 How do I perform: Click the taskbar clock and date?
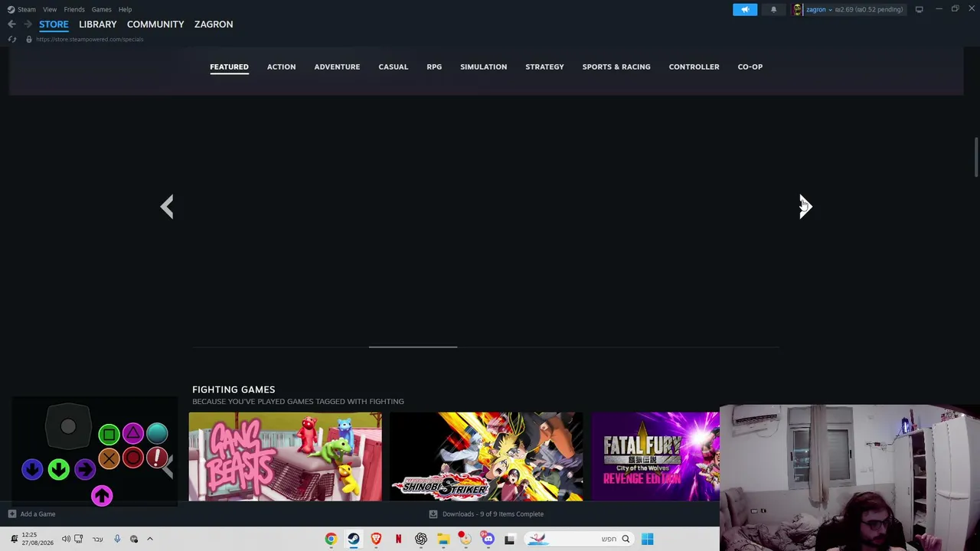click(38, 539)
